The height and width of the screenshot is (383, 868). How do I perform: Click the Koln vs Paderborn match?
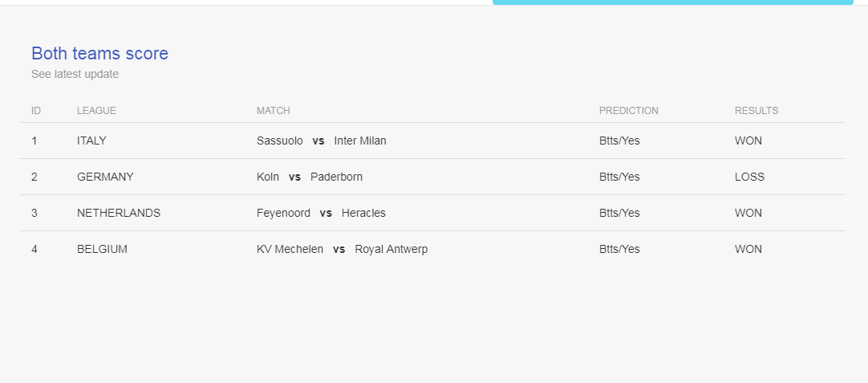310,177
